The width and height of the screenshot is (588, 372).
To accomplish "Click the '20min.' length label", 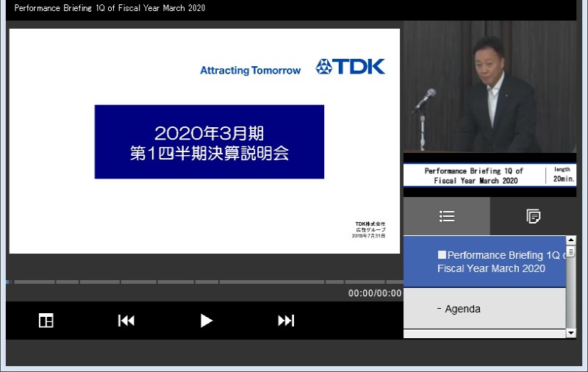I will pyautogui.click(x=564, y=179).
